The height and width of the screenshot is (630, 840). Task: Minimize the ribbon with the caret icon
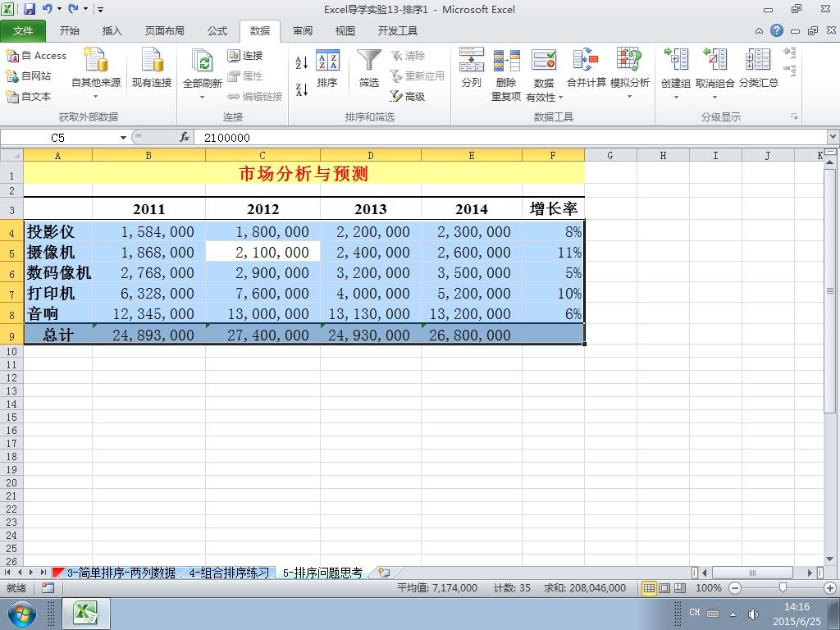point(759,31)
